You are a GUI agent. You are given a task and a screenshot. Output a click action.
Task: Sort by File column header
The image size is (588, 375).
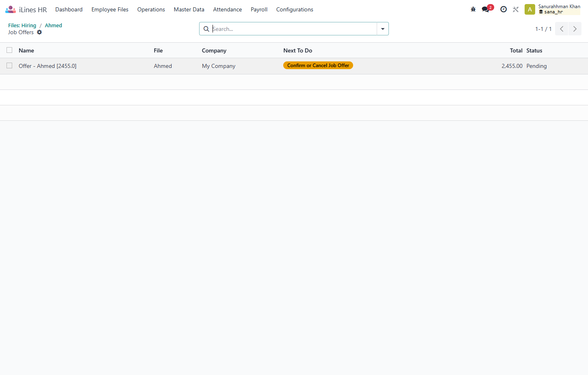click(158, 50)
